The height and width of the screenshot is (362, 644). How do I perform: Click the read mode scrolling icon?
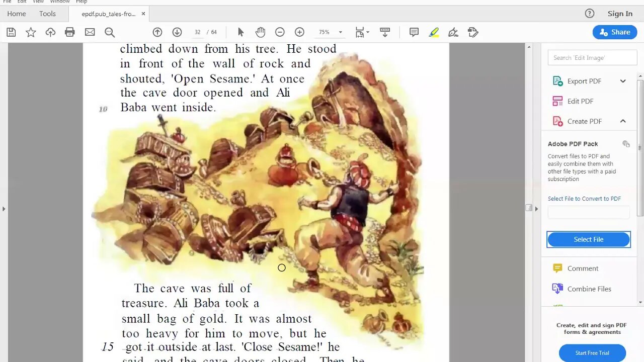[x=385, y=32]
